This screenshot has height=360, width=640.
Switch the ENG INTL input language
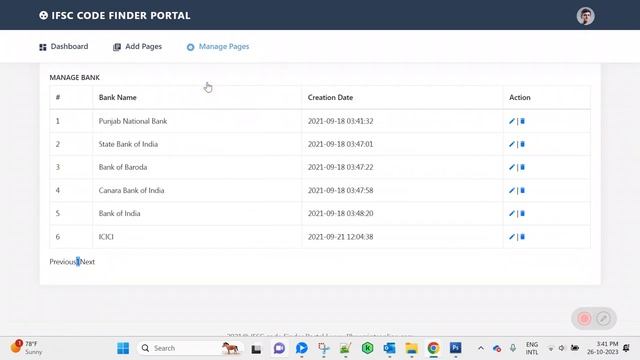coord(532,348)
